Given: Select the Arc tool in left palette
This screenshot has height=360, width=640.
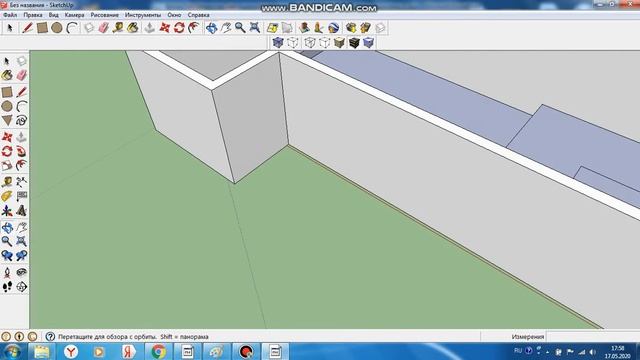Looking at the screenshot, I should (x=22, y=106).
